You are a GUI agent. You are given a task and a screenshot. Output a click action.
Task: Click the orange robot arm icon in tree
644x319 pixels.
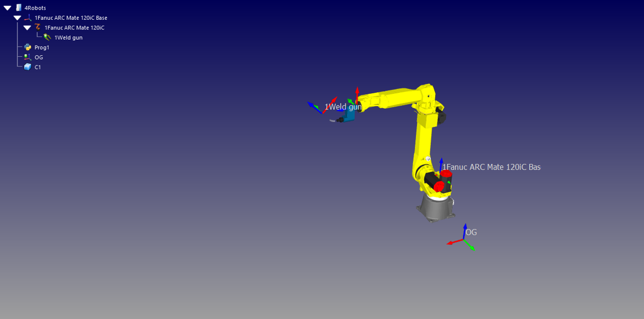pos(38,27)
